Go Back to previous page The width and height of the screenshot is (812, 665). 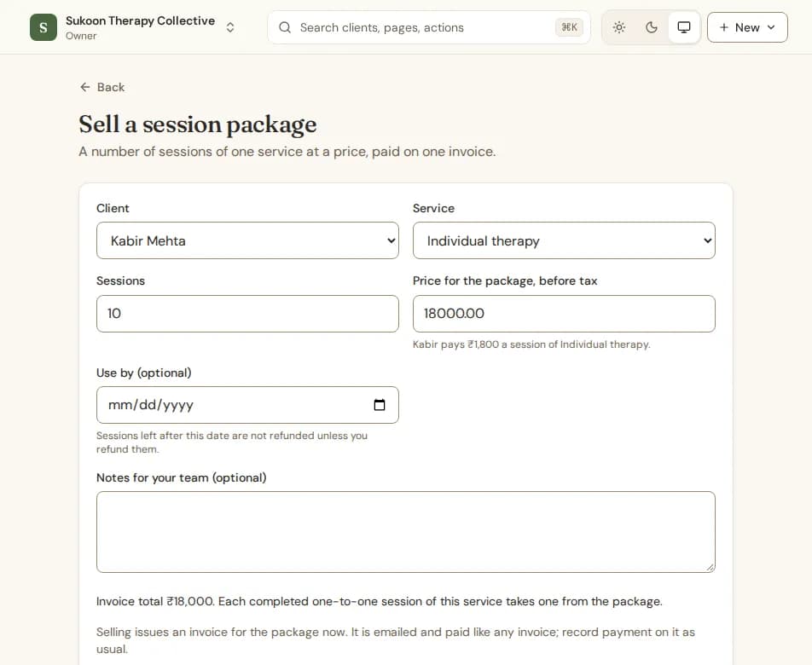coord(102,87)
